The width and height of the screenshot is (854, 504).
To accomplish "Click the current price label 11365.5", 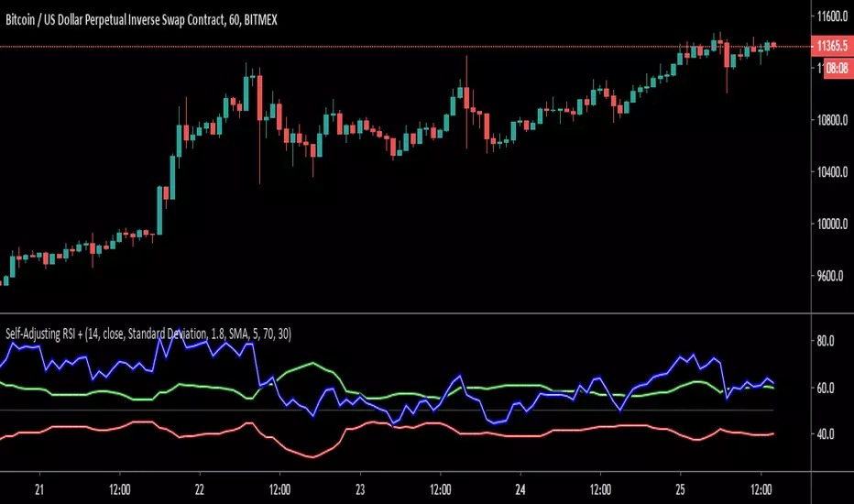I will [832, 46].
